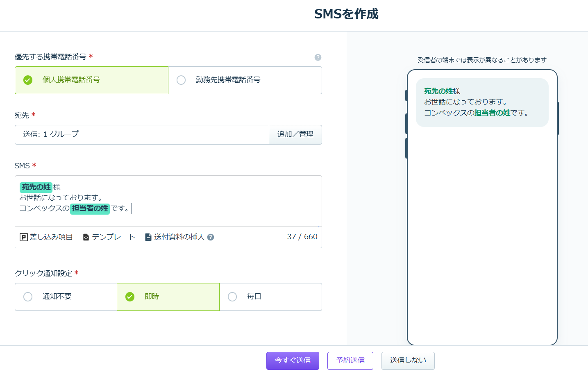Open the テンプレート picker
Viewport: 588px width, 376px height.
point(109,237)
